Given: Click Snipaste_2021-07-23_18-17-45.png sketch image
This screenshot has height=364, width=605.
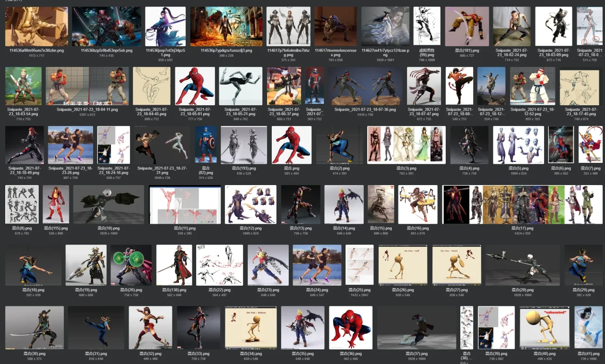Looking at the screenshot, I should click(579, 88).
